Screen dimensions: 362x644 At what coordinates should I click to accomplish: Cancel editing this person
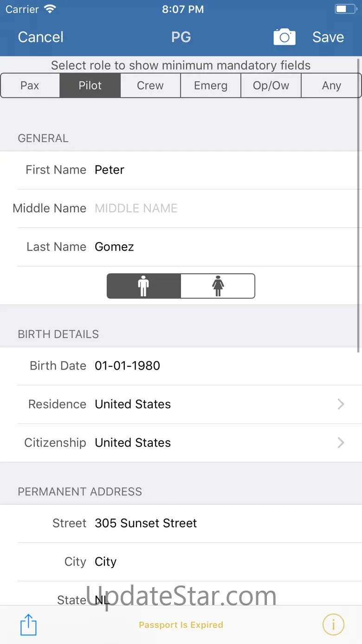pos(41,37)
